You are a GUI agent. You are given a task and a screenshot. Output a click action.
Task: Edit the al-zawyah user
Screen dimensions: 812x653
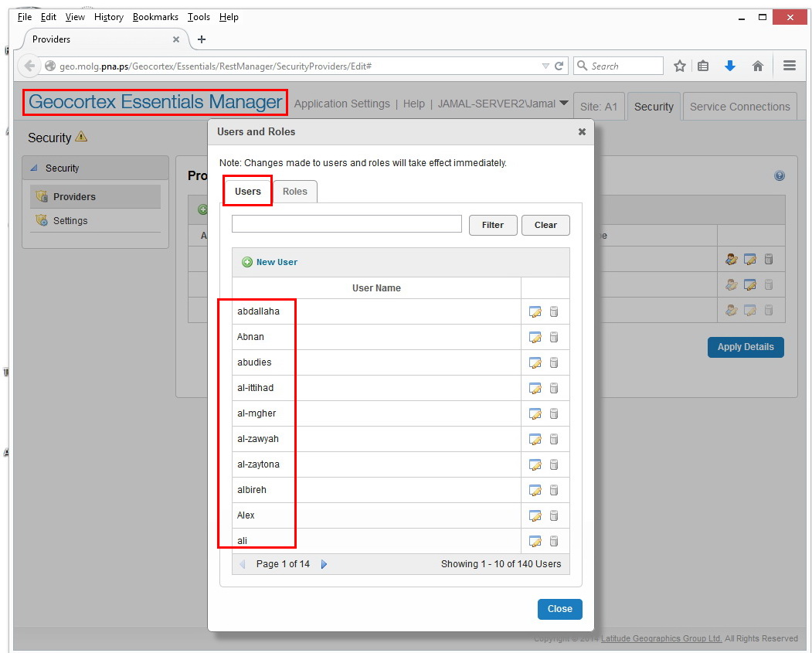535,439
